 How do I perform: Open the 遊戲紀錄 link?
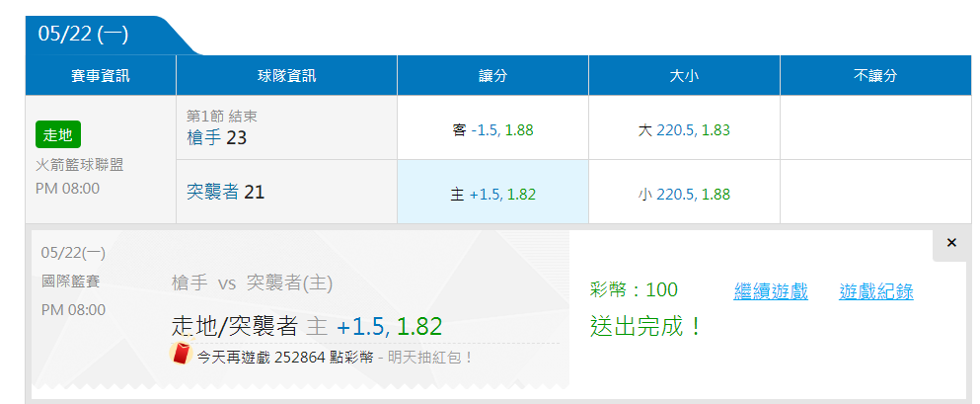876,291
